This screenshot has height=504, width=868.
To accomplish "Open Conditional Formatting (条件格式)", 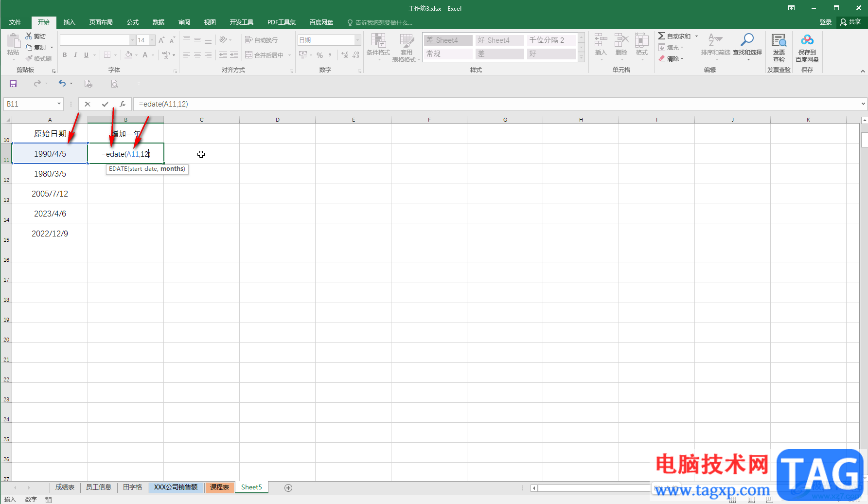I will pos(378,47).
